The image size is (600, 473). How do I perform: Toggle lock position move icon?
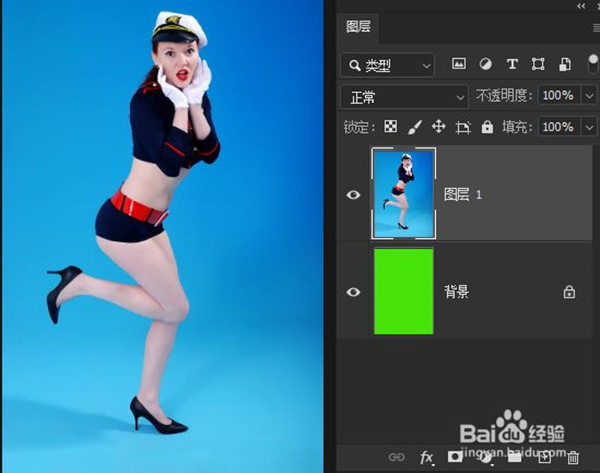(x=438, y=127)
